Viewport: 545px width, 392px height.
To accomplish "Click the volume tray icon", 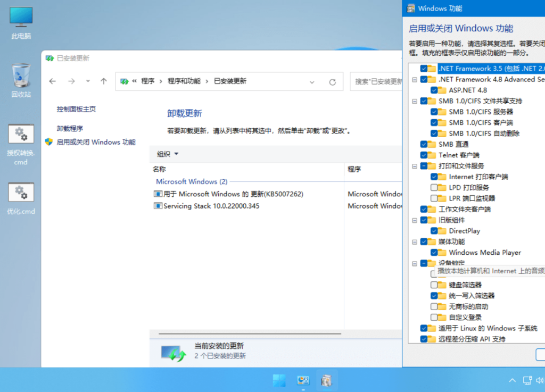I will (x=540, y=380).
